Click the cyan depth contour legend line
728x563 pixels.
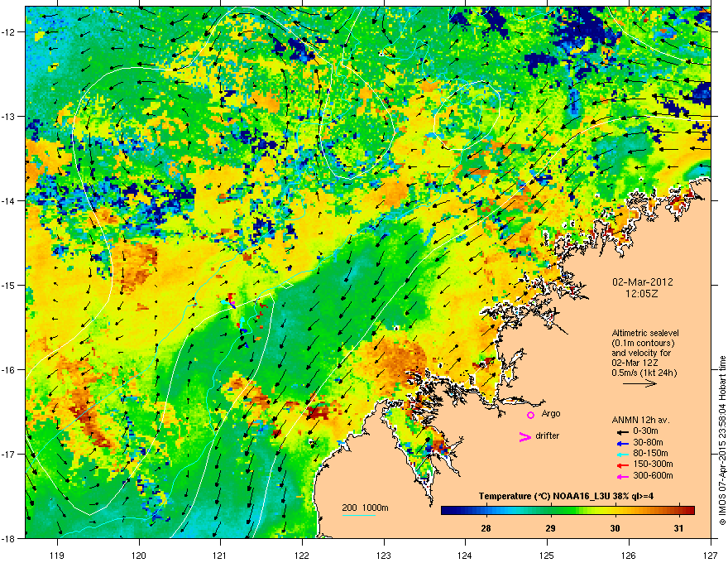359,515
